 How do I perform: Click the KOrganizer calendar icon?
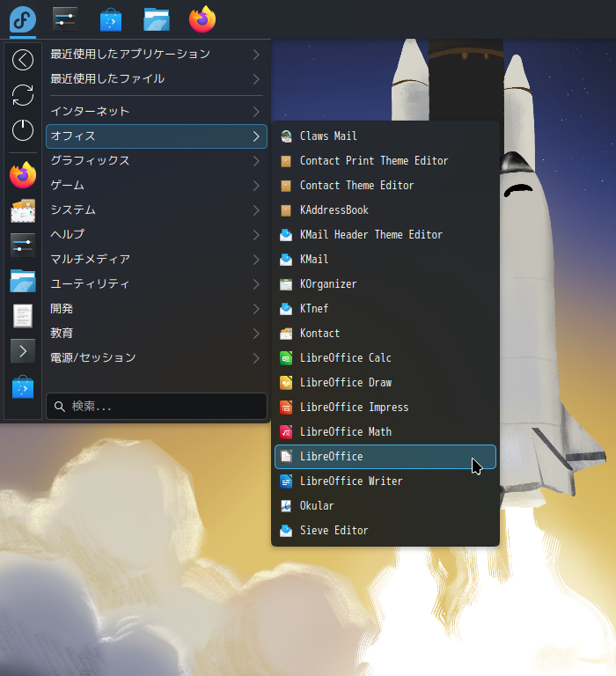click(286, 284)
